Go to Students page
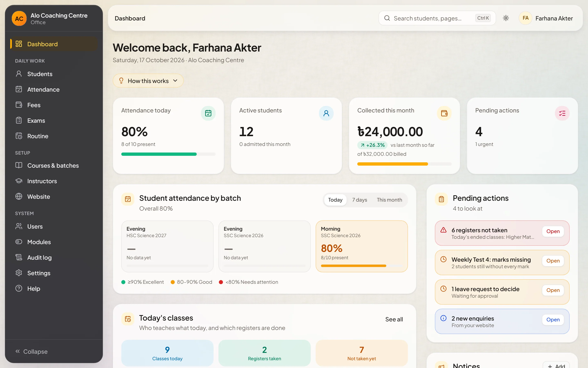Image resolution: width=588 pixels, height=368 pixels. (54, 74)
